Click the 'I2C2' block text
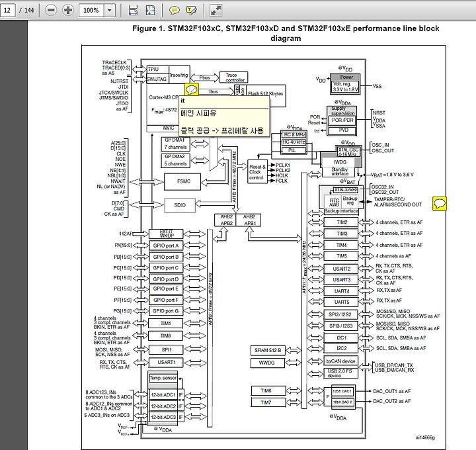 point(342,348)
